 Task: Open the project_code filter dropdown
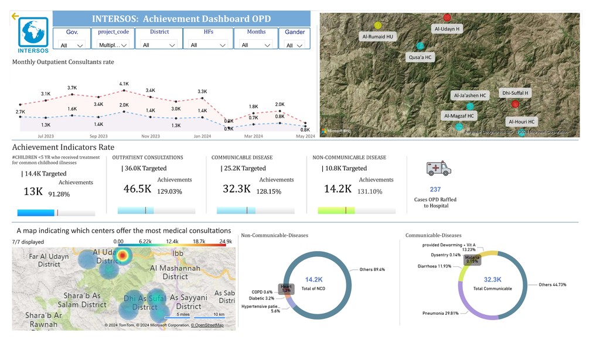(112, 45)
